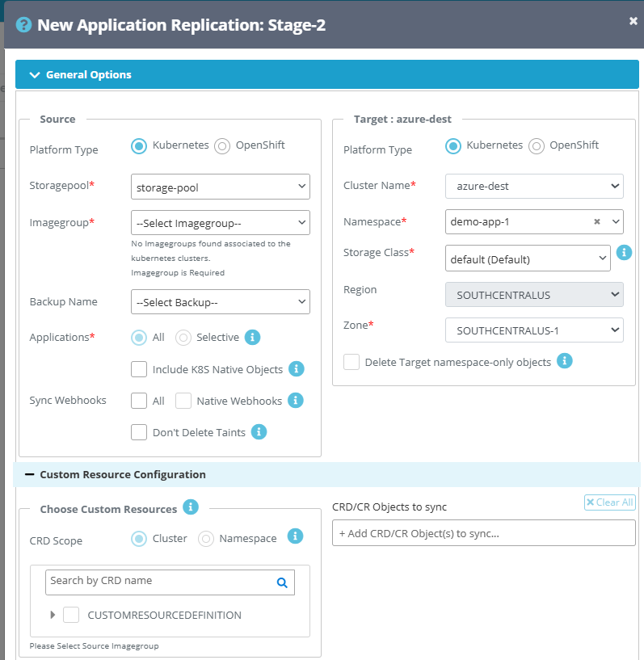Image resolution: width=644 pixels, height=660 pixels.
Task: Open the Namespace dropdown arrow
Action: (x=616, y=221)
